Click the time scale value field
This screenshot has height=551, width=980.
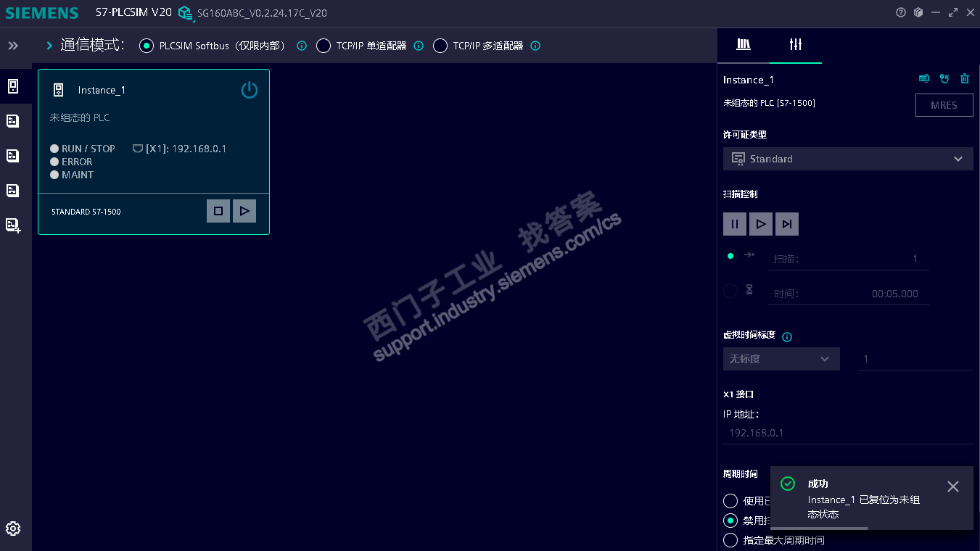click(915, 359)
